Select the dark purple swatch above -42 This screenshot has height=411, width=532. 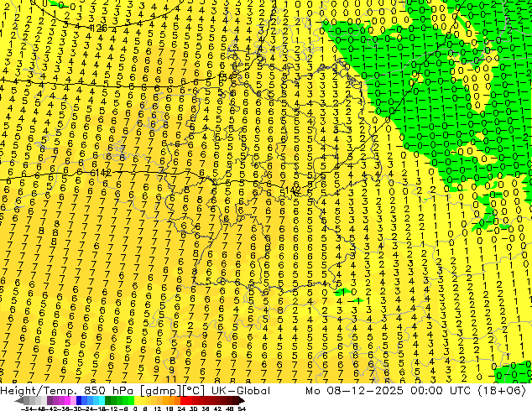click(x=50, y=401)
